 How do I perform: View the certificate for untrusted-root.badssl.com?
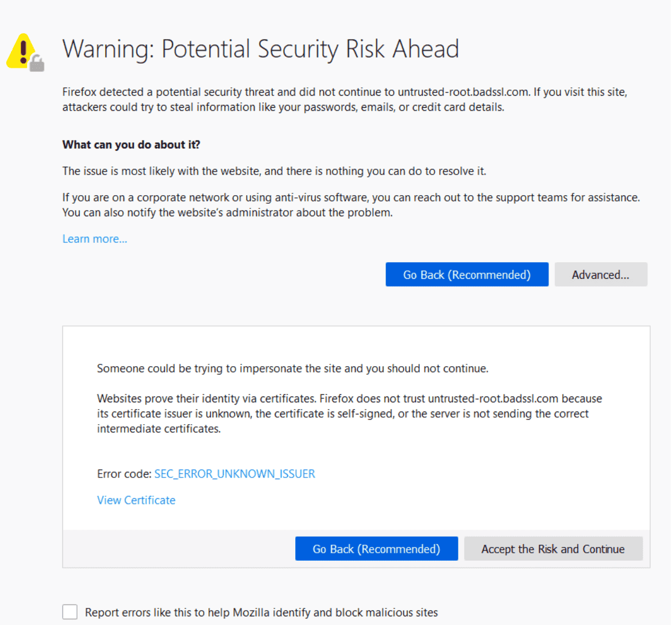136,500
